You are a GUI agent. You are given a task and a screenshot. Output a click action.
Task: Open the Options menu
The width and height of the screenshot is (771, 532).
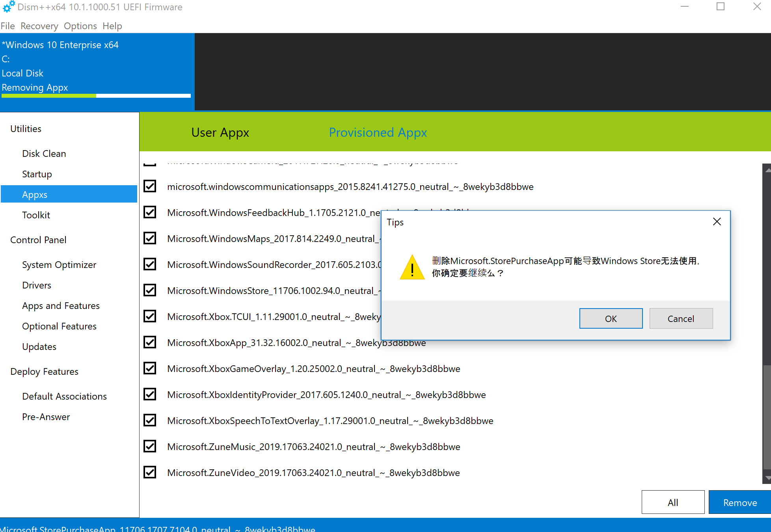point(80,26)
